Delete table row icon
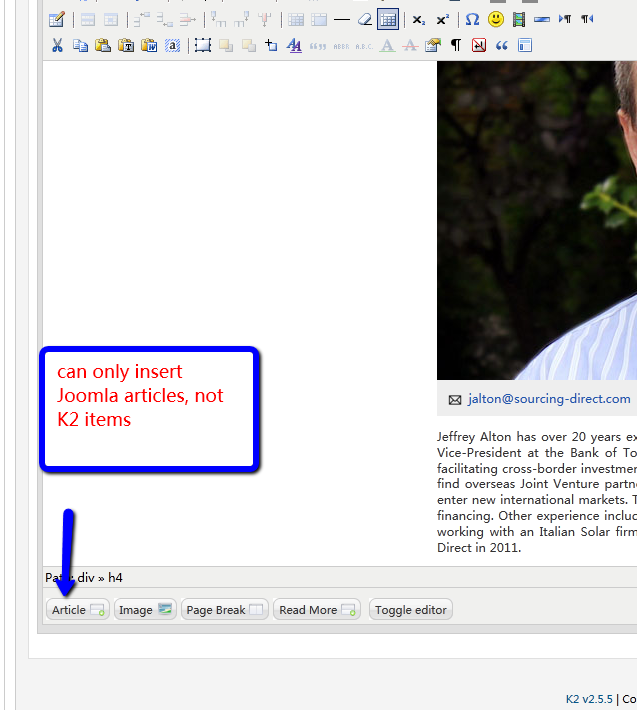Viewport: 637px width, 710px height. point(187,19)
